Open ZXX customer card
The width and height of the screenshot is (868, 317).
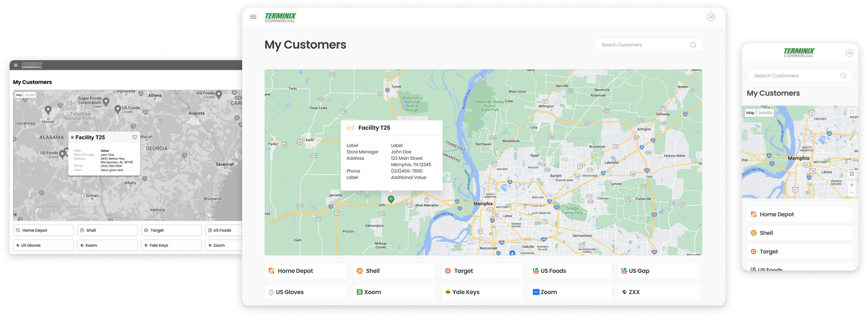coord(659,292)
